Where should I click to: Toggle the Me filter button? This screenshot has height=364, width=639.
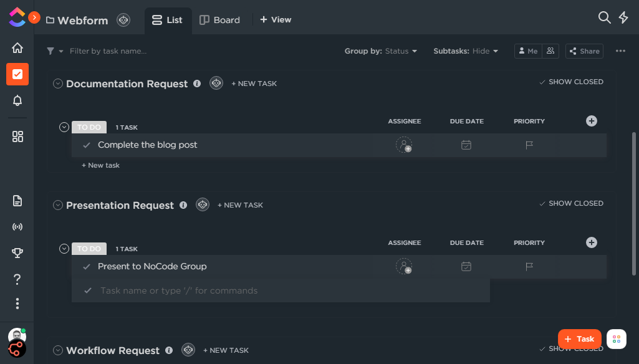click(527, 51)
